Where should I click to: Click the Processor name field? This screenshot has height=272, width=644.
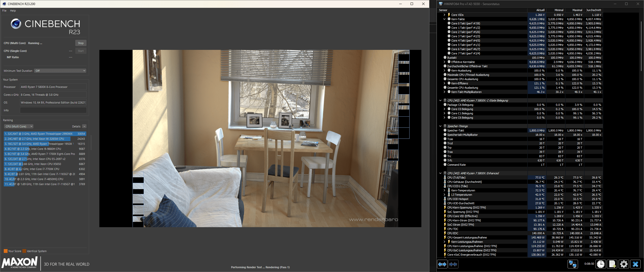(53, 87)
